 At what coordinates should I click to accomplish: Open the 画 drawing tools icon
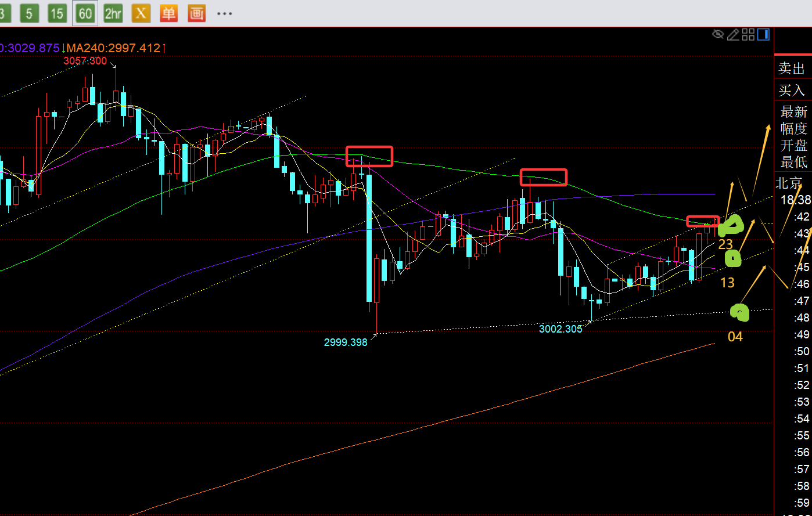(x=197, y=13)
